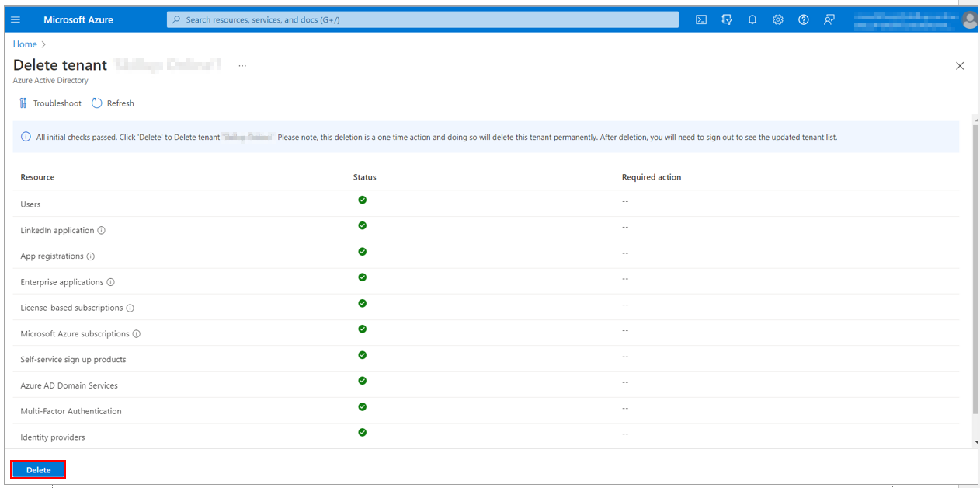Click the Multi-Factor Authentication row label
The width and height of the screenshot is (980, 488).
click(71, 411)
